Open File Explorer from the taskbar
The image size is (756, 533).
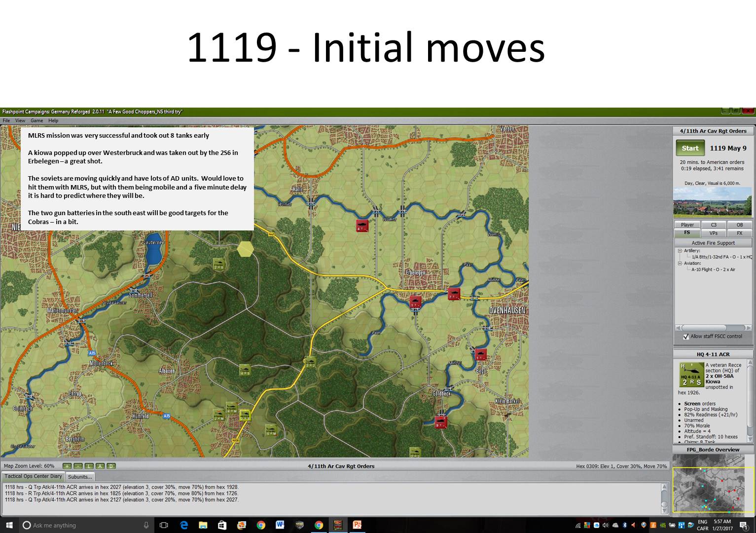(x=203, y=525)
